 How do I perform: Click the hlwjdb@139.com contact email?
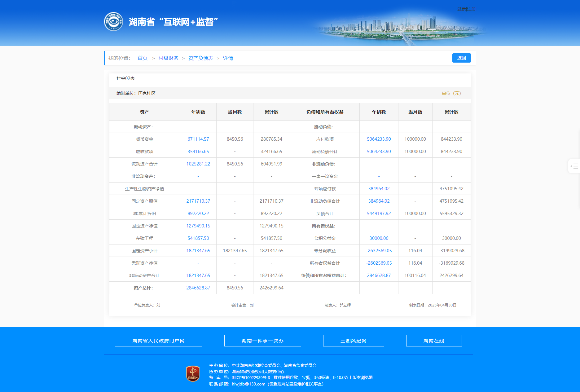(248, 384)
